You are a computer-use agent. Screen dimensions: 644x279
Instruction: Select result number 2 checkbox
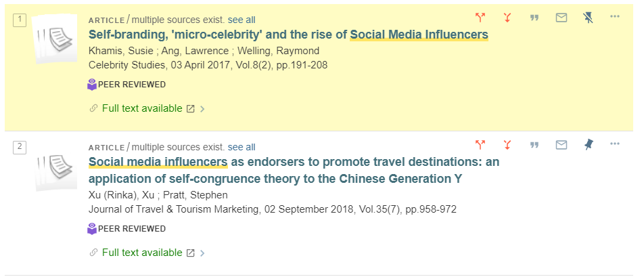click(x=20, y=147)
